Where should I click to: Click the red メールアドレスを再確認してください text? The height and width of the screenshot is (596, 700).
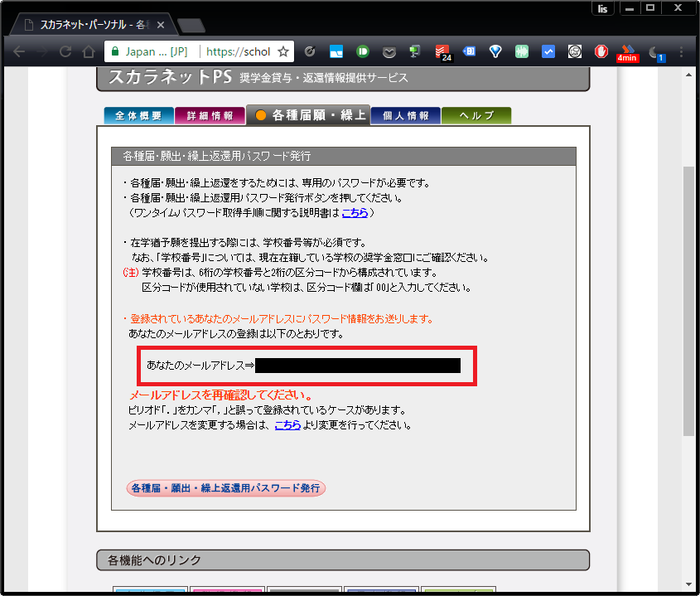[221, 395]
